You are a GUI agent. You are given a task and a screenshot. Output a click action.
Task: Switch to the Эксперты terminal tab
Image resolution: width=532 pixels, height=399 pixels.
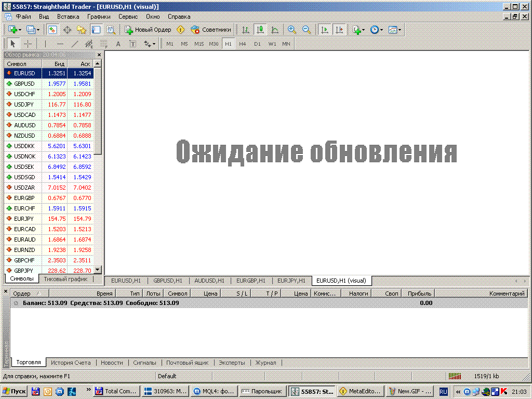[x=232, y=363]
